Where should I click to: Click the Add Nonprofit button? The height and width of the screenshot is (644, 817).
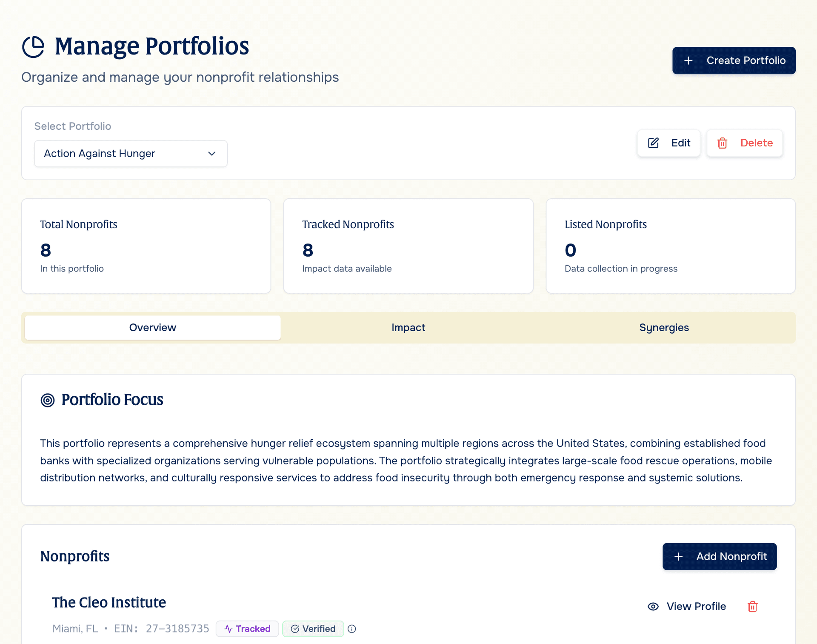pos(720,556)
